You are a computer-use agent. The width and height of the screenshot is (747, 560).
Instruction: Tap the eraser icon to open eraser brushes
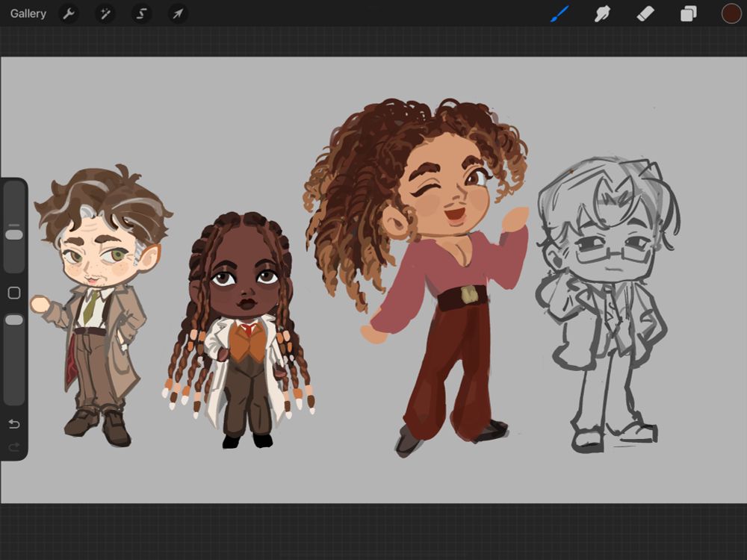click(x=645, y=13)
